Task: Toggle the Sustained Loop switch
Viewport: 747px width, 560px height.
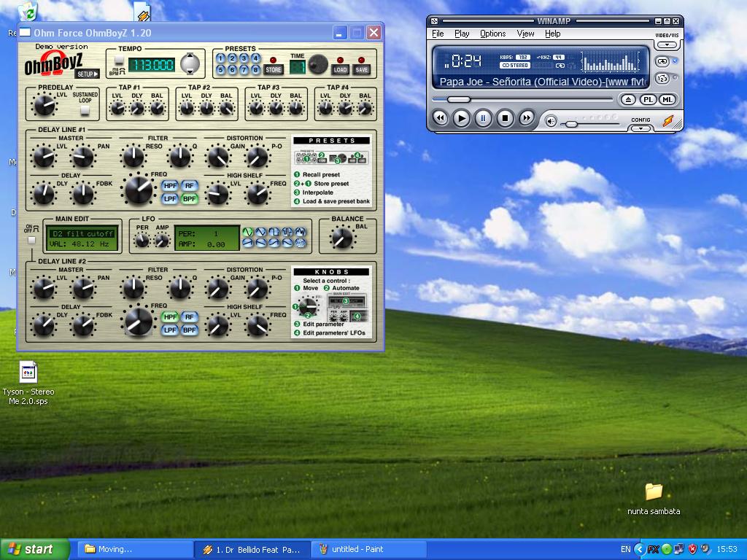Action: pos(85,111)
